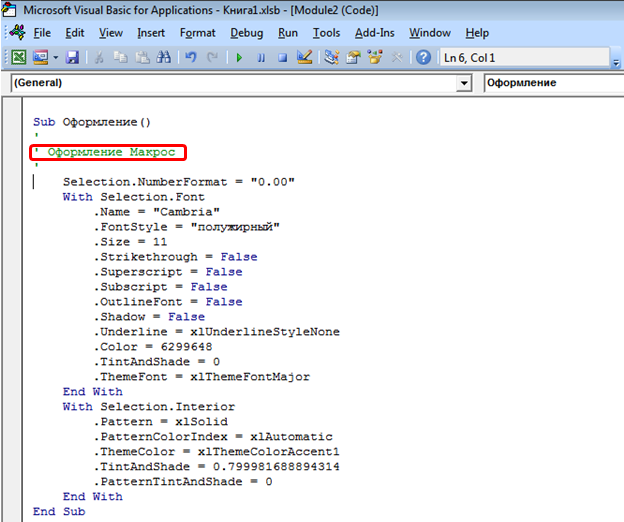Open the Оформление procedure dropdown box
This screenshot has width=624, height=522.
550,84
